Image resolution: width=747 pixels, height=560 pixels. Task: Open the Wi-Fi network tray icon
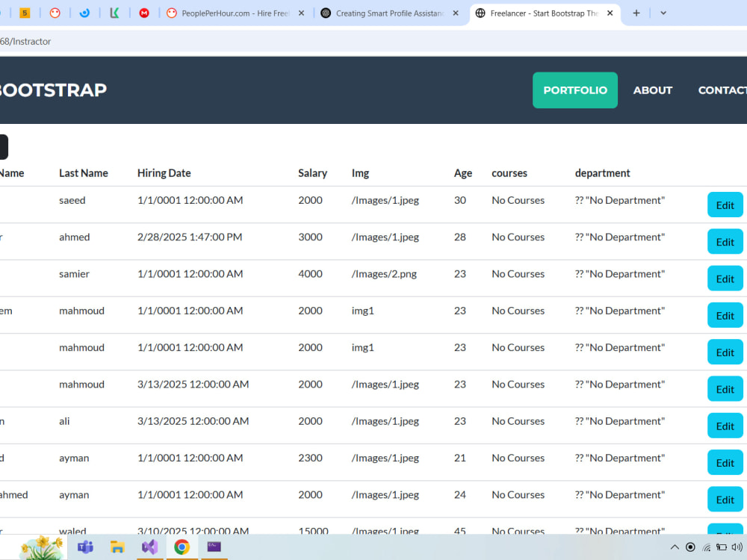707,547
